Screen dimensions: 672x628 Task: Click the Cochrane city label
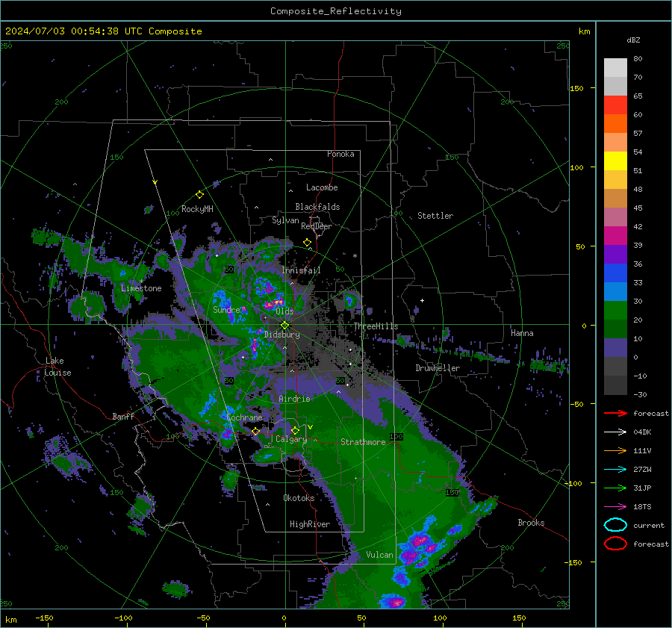coord(244,417)
